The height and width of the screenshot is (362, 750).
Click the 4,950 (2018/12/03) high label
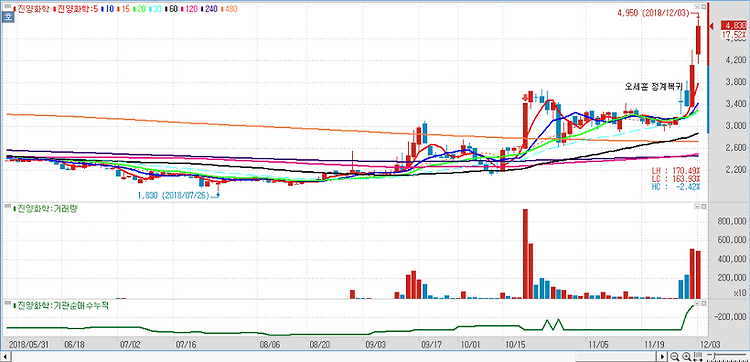click(653, 13)
